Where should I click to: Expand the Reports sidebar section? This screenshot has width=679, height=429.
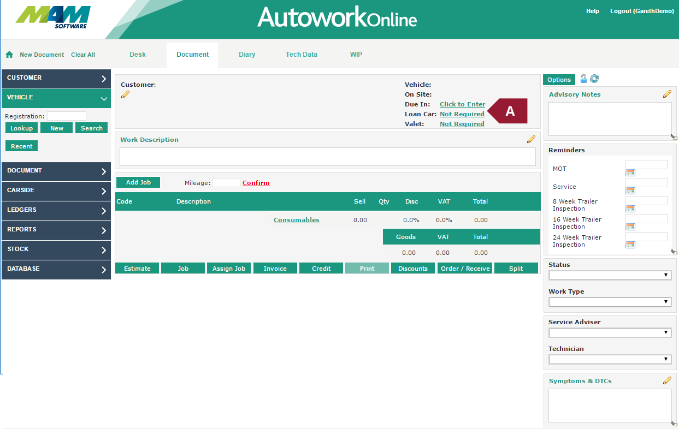click(56, 229)
